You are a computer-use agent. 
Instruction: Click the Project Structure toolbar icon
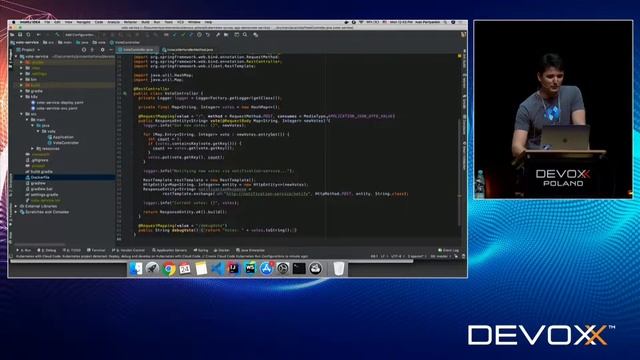pyautogui.click(x=226, y=35)
